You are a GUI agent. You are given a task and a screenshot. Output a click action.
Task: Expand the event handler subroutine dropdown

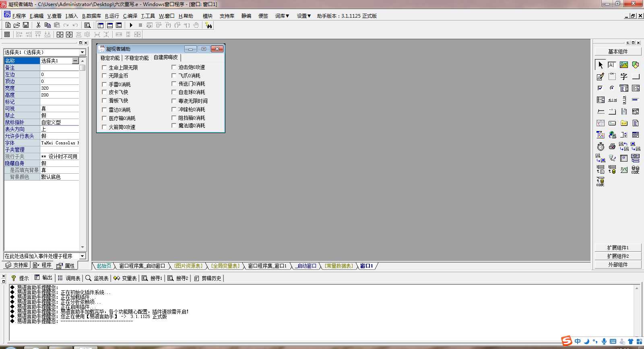pyautogui.click(x=82, y=256)
